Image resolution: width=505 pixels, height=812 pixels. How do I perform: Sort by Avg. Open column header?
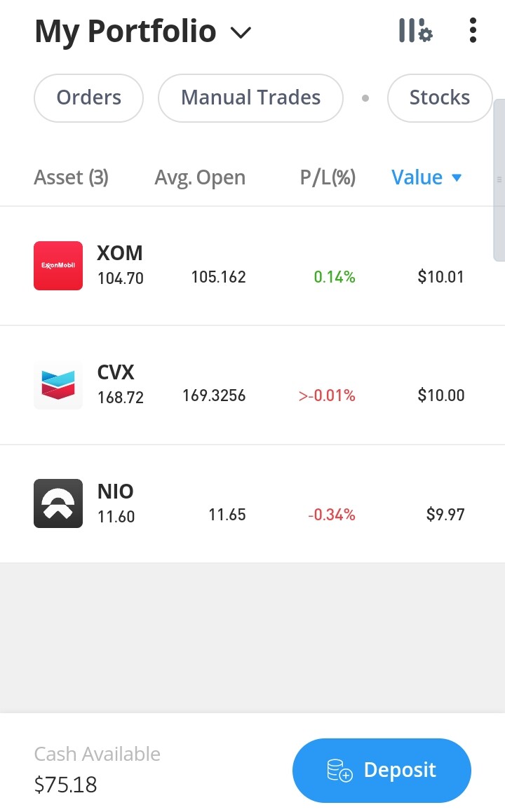(200, 177)
